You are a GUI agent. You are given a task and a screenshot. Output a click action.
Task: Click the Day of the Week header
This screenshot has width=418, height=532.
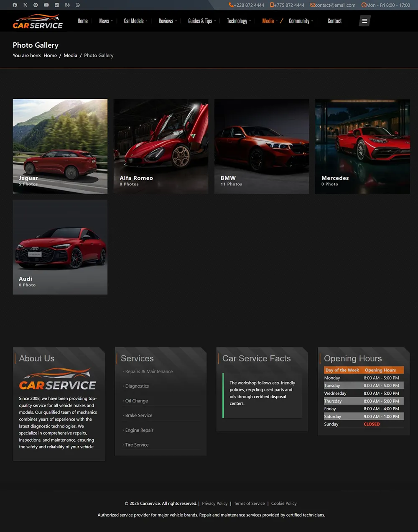[x=342, y=370]
